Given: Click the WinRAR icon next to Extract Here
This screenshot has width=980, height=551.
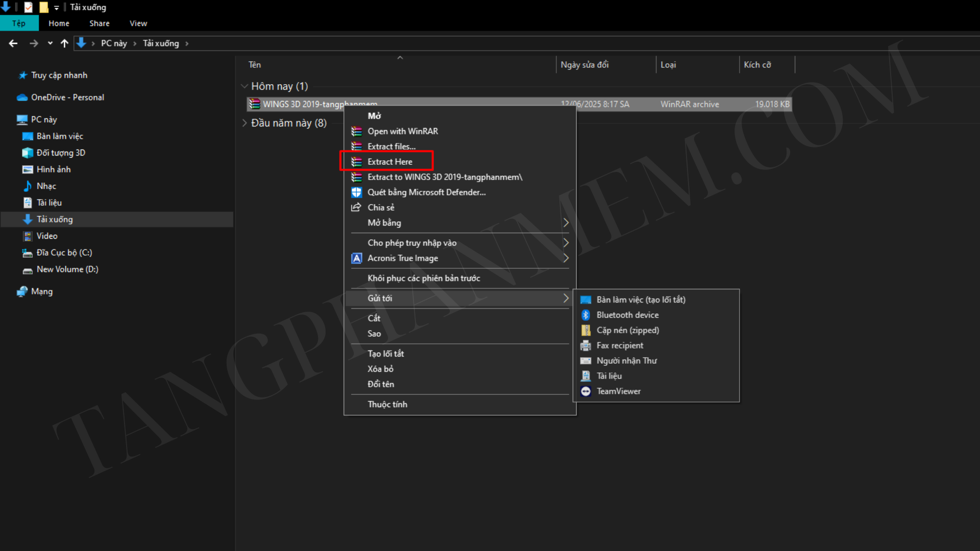Looking at the screenshot, I should 356,162.
